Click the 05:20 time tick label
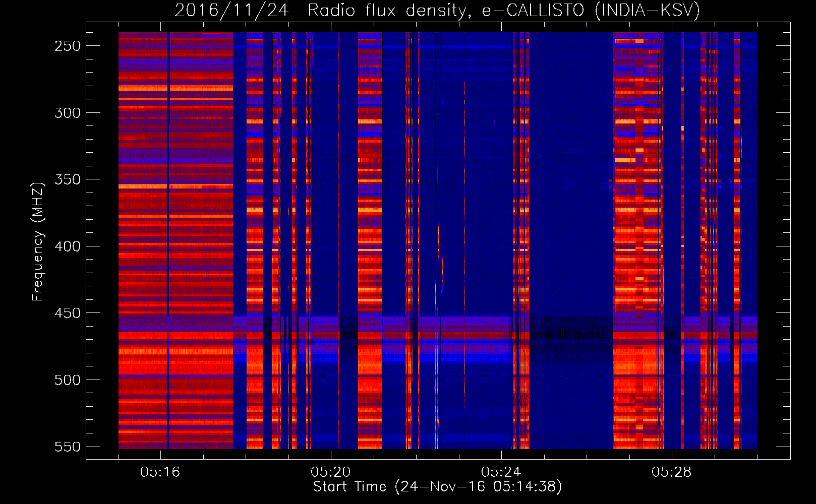Viewport: 816px width, 504px height. point(331,472)
